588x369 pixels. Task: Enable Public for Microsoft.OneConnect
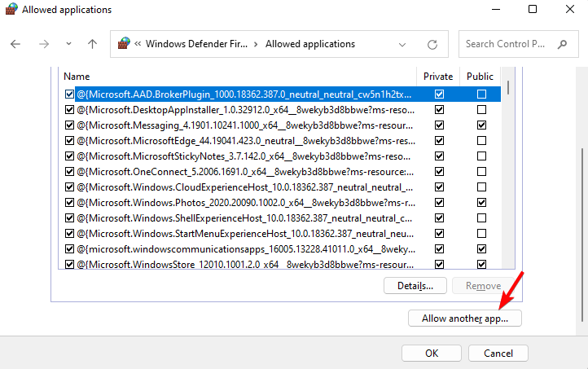(x=481, y=171)
